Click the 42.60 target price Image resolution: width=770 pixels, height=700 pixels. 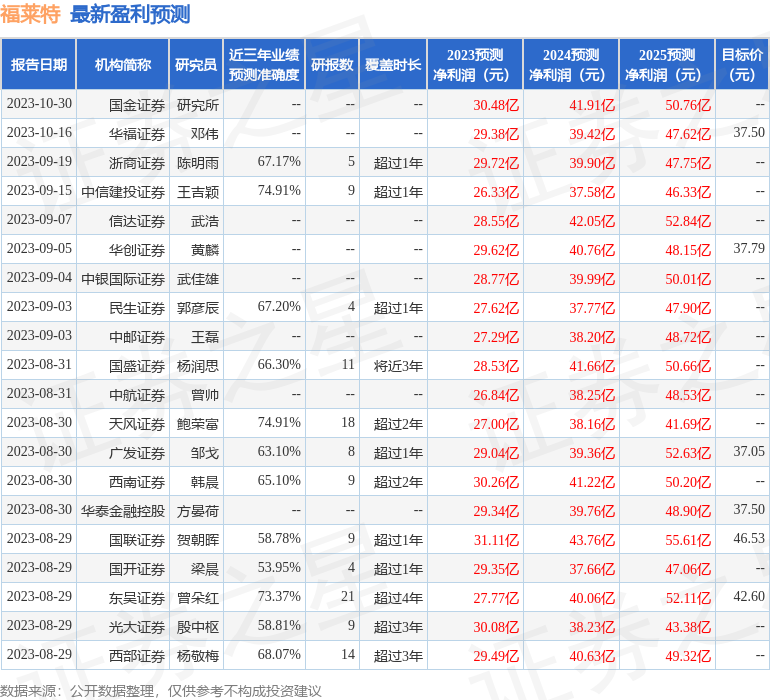[x=749, y=596]
